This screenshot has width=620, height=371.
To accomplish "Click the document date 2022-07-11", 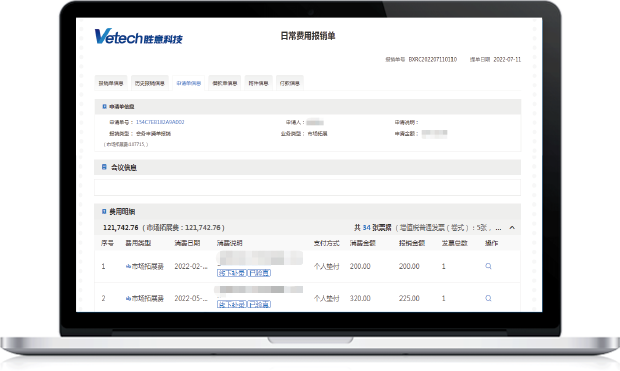I will pyautogui.click(x=507, y=59).
